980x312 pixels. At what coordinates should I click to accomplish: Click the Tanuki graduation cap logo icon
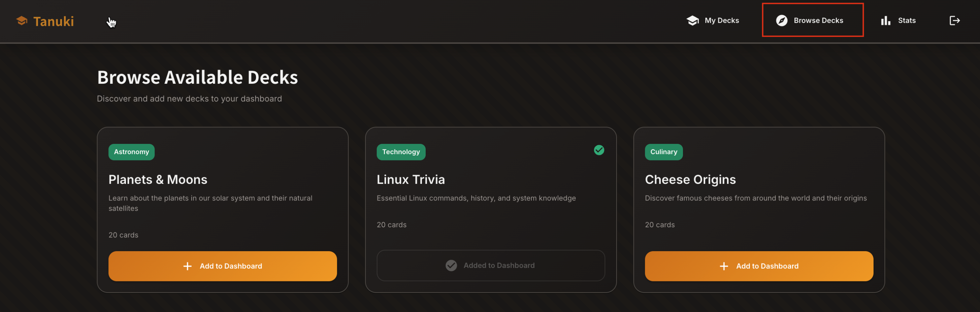click(22, 21)
